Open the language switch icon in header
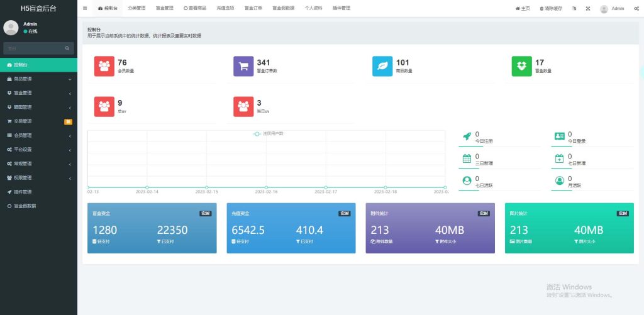644x315 pixels. coord(574,9)
